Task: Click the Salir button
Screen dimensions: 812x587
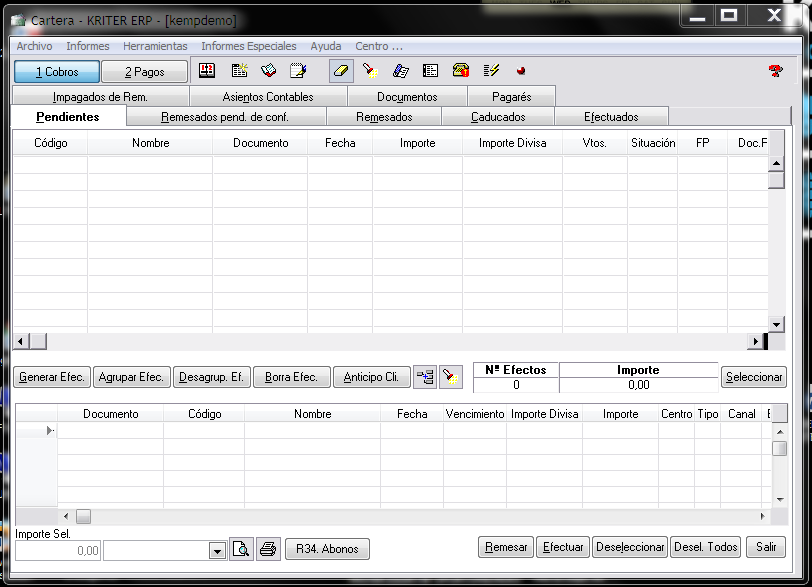Action: click(766, 547)
